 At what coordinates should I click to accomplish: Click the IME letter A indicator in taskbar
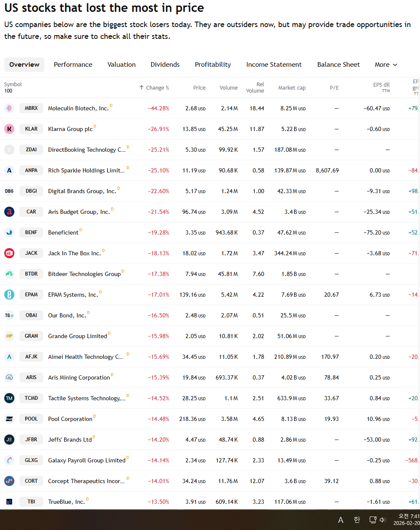click(341, 520)
